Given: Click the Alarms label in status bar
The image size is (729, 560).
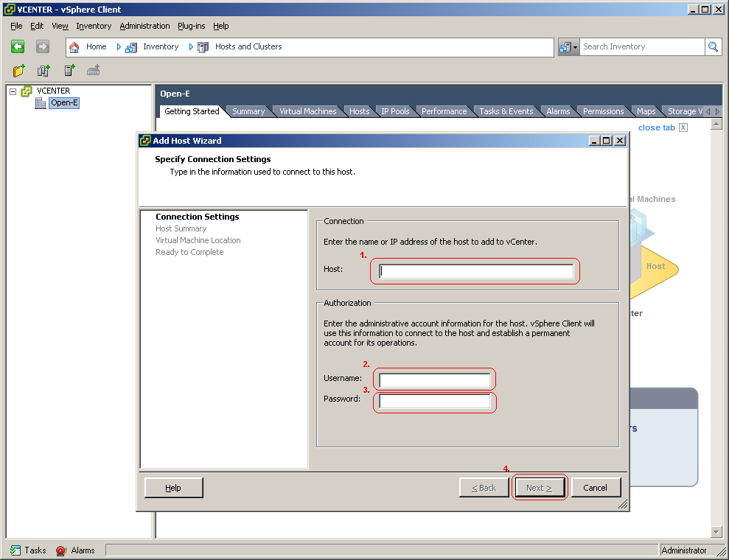Looking at the screenshot, I should 83,550.
